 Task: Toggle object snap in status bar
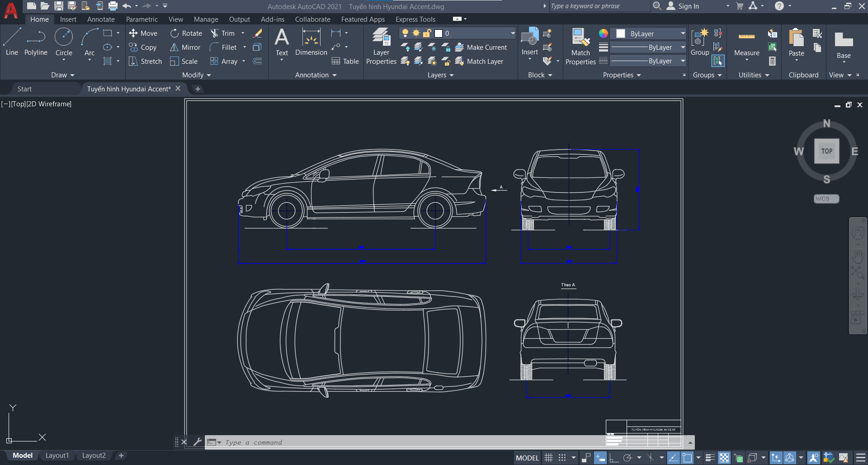687,458
